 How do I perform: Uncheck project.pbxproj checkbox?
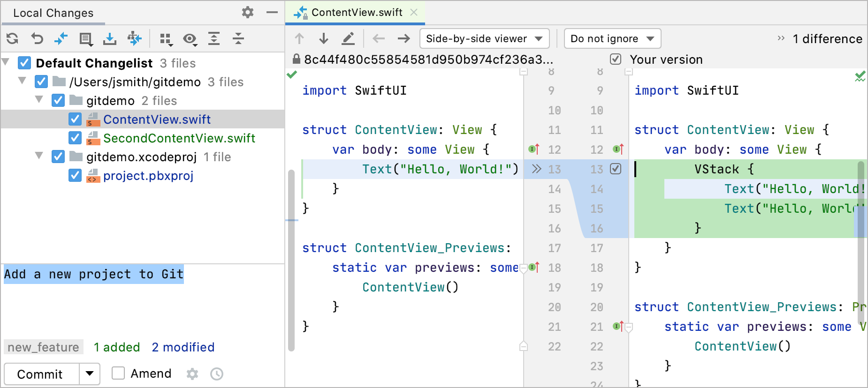(x=75, y=175)
